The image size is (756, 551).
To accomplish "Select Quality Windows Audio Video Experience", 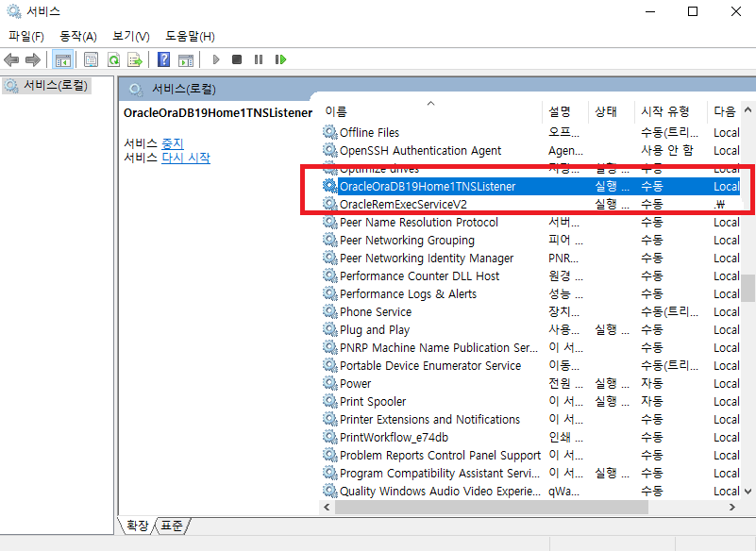I will click(440, 491).
